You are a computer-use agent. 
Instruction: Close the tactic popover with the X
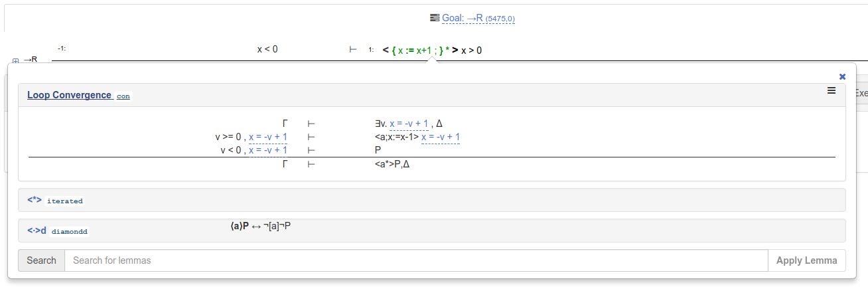pyautogui.click(x=842, y=76)
